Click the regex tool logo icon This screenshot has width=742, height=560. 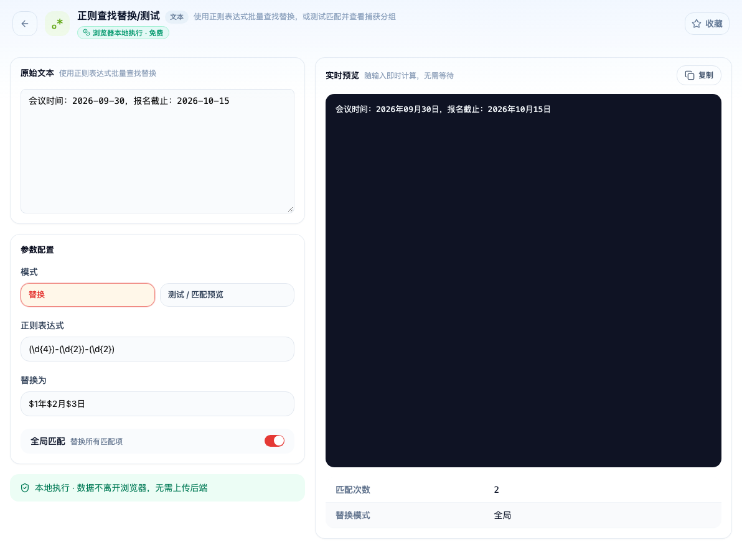pyautogui.click(x=57, y=24)
